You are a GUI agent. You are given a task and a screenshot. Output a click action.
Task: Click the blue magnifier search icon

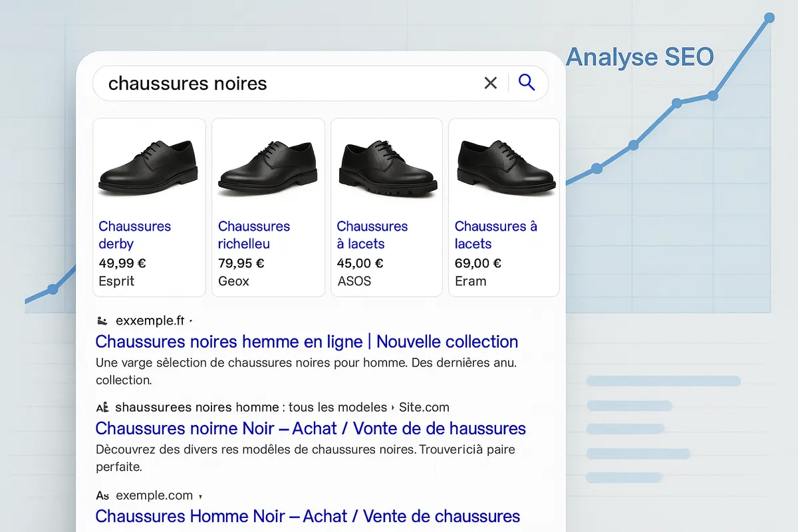[527, 82]
